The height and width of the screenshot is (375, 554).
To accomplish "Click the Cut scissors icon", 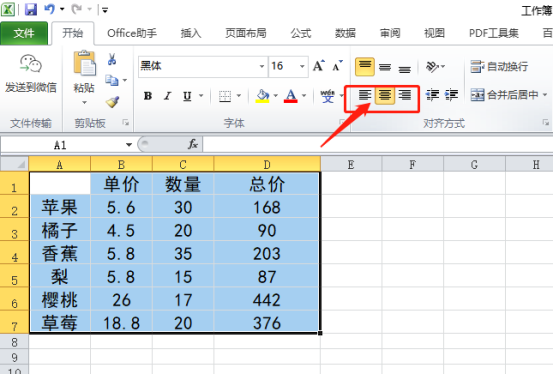I will [x=112, y=59].
